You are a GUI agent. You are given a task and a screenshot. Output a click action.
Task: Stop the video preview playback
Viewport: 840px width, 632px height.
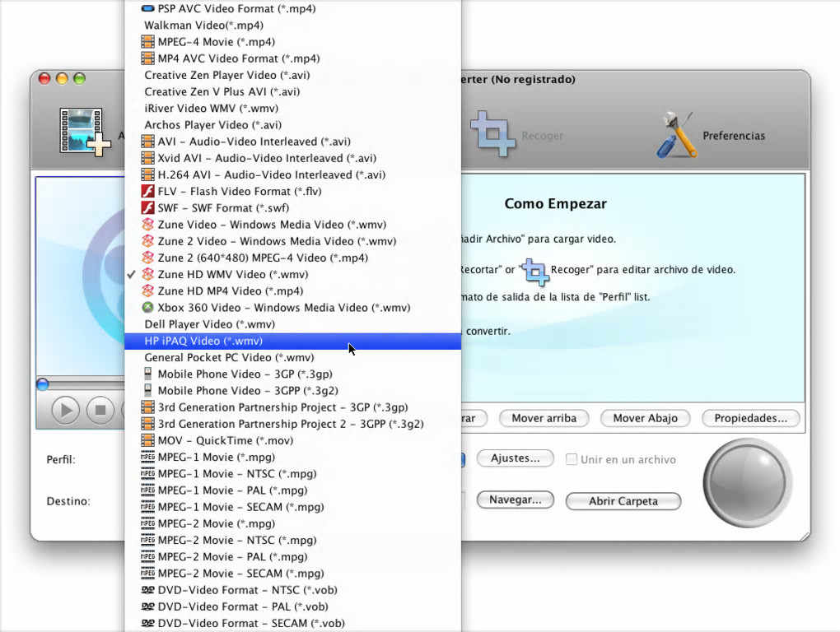[x=100, y=411]
